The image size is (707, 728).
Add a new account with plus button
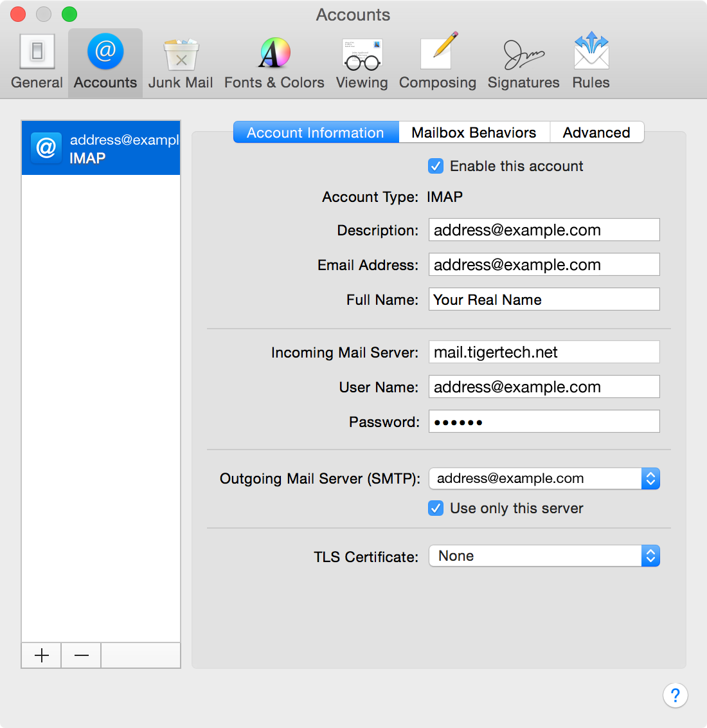point(40,655)
